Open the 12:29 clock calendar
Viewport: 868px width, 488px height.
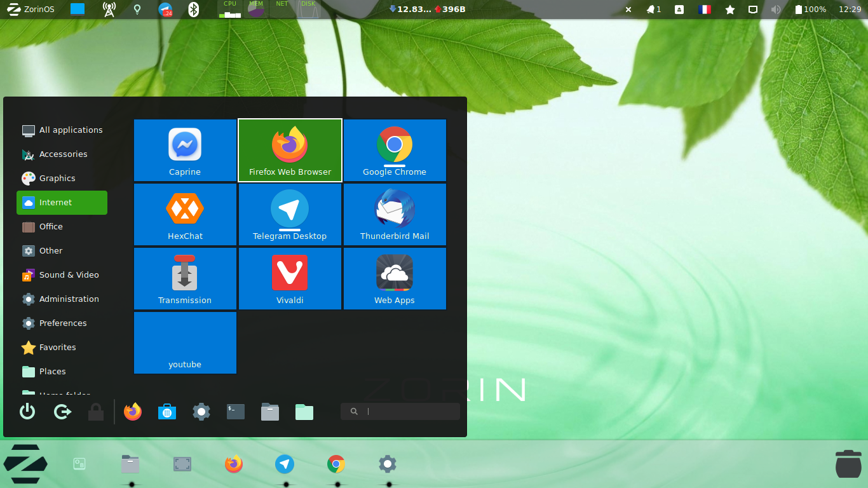[850, 10]
